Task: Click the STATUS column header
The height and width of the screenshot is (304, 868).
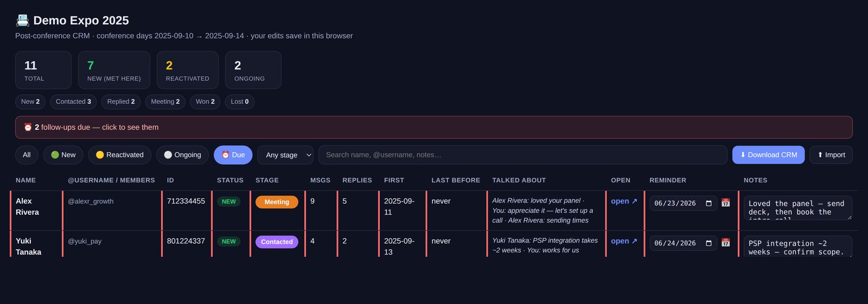Action: (x=230, y=180)
